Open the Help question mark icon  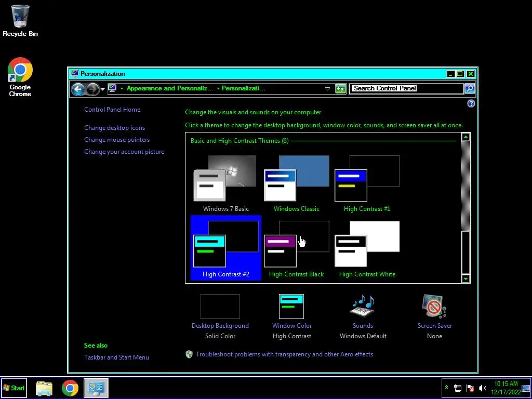point(471,103)
